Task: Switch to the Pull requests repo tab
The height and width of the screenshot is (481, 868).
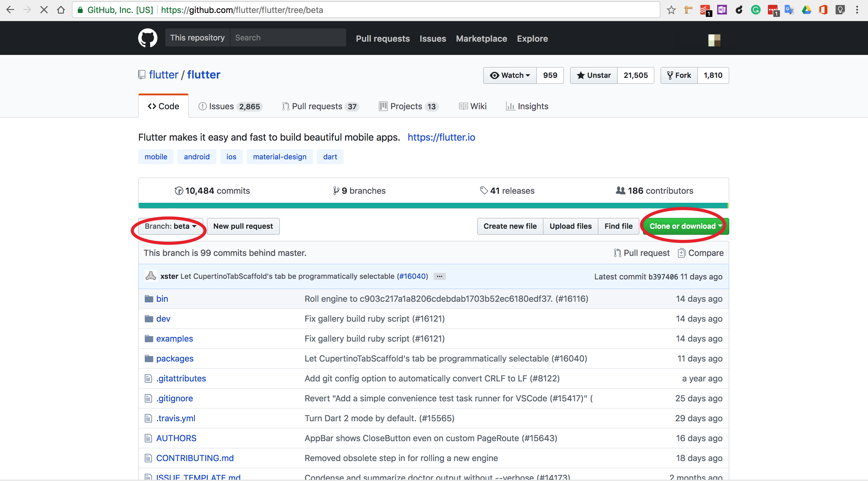Action: (x=320, y=106)
